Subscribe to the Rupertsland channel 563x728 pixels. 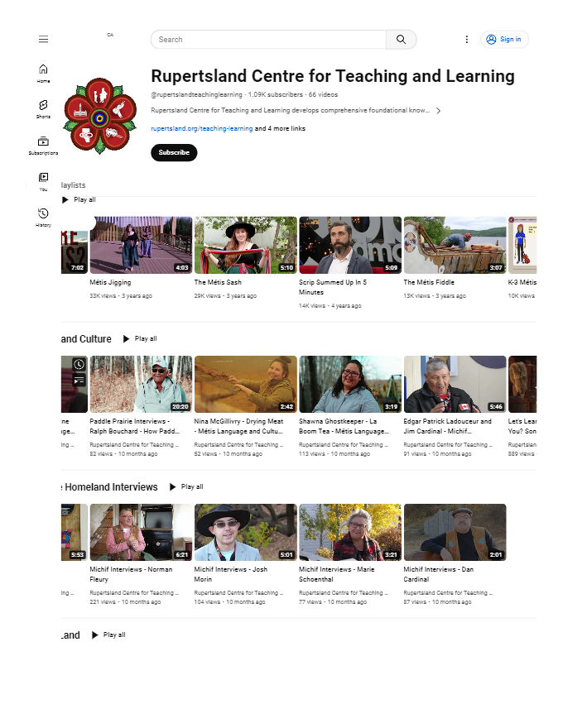(x=174, y=152)
